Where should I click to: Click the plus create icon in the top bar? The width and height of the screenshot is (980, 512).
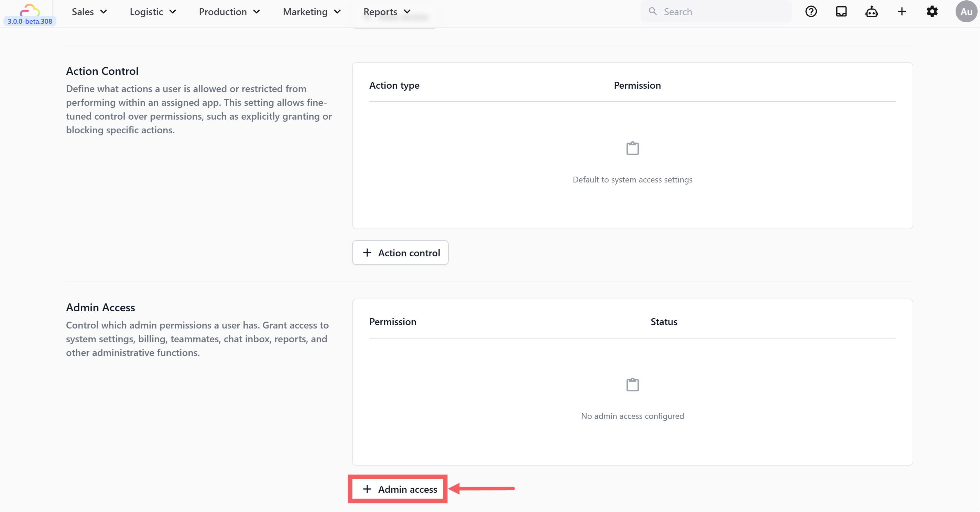(902, 12)
